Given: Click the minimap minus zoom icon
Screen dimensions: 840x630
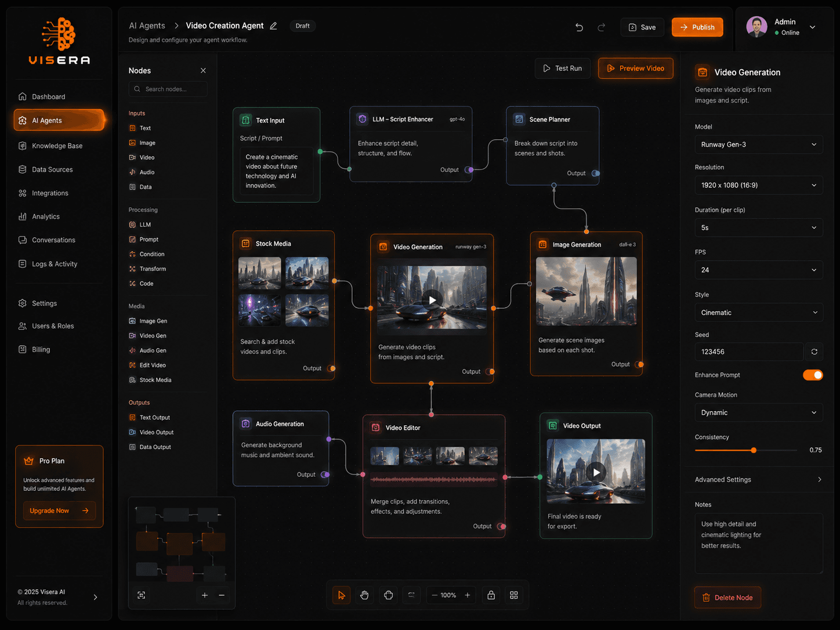Looking at the screenshot, I should point(222,595).
